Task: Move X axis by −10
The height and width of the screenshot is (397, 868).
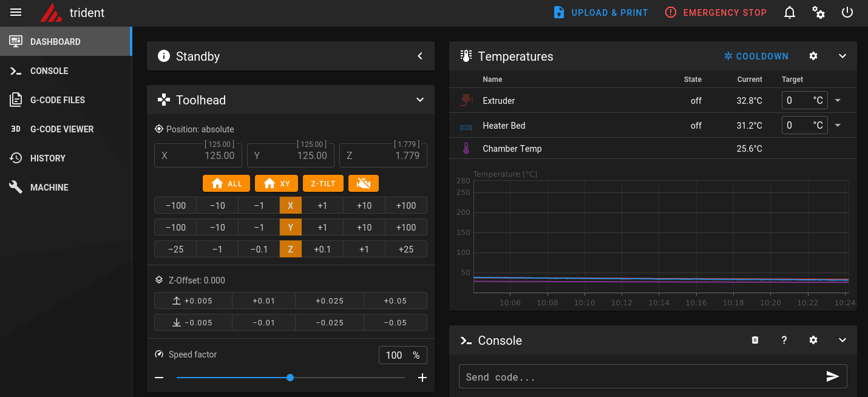Action: pyautogui.click(x=217, y=205)
